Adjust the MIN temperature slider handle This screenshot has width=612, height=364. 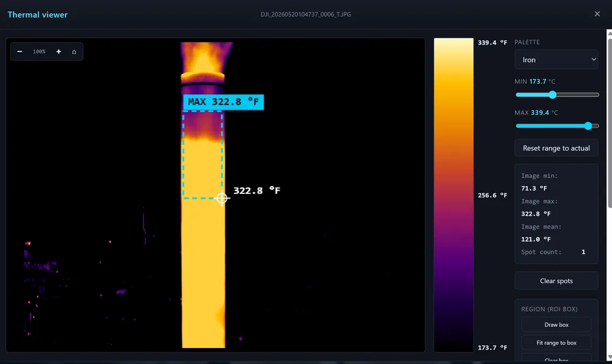[552, 94]
